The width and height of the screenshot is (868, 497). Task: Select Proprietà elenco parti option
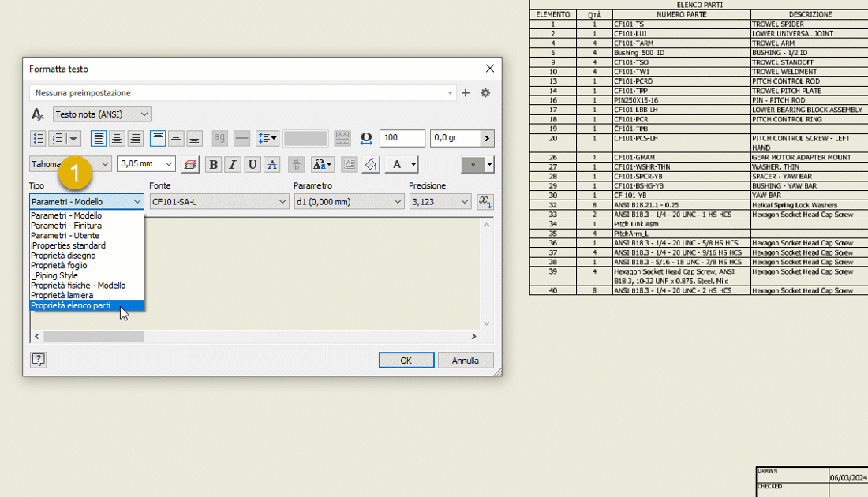86,305
